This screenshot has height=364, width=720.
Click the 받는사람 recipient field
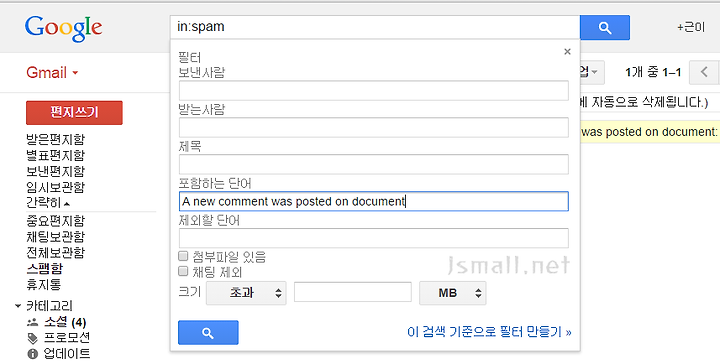tap(373, 128)
